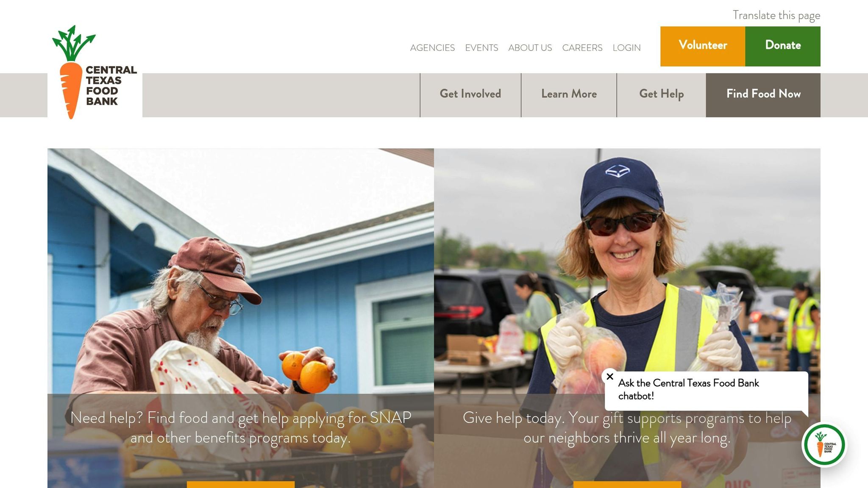Expand the Get Involved menu
The height and width of the screenshot is (488, 868).
point(470,95)
